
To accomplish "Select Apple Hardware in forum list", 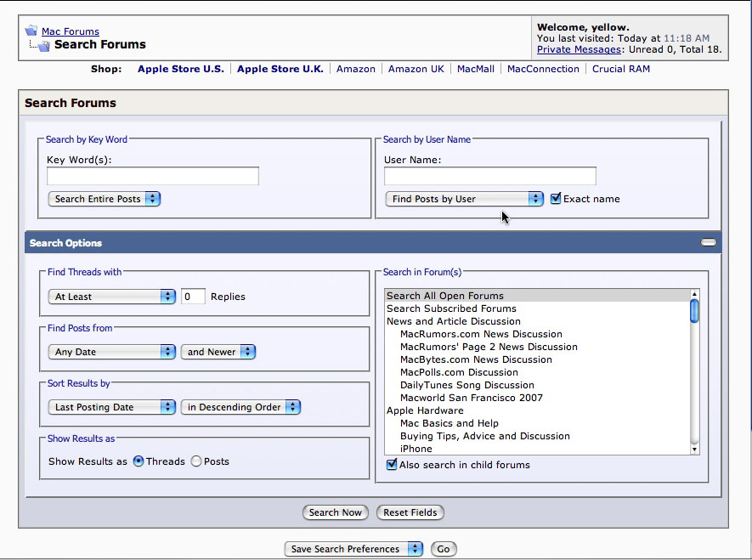I will click(x=537, y=410).
